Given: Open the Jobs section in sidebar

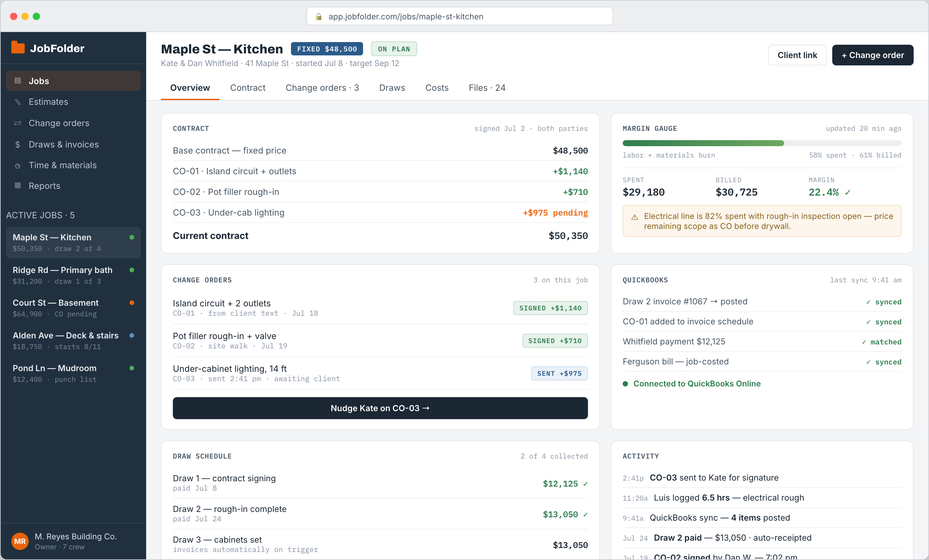Looking at the screenshot, I should pos(73,81).
